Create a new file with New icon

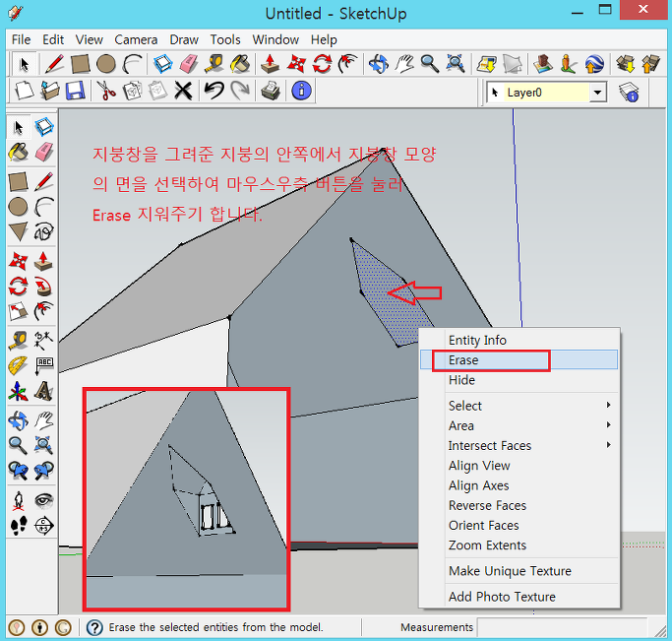click(24, 91)
